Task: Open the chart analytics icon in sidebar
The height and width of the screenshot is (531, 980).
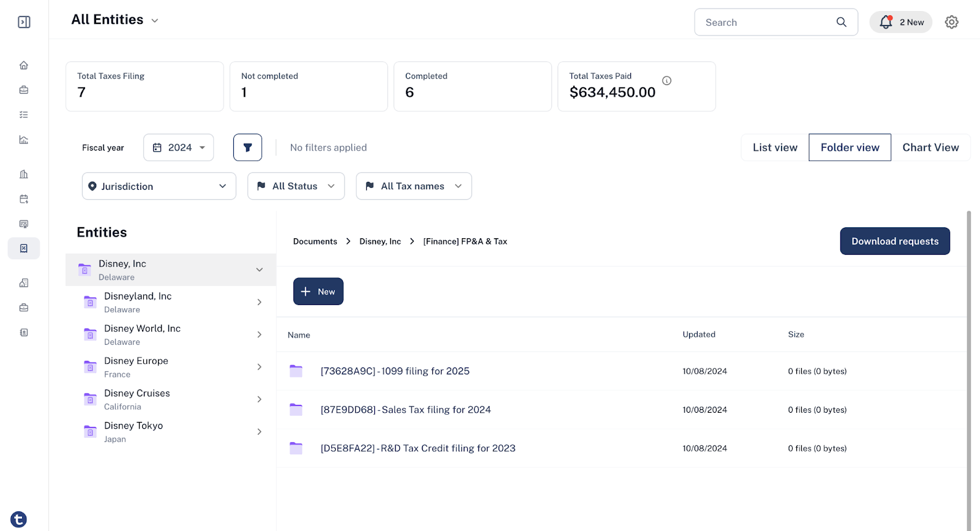Action: pyautogui.click(x=24, y=140)
